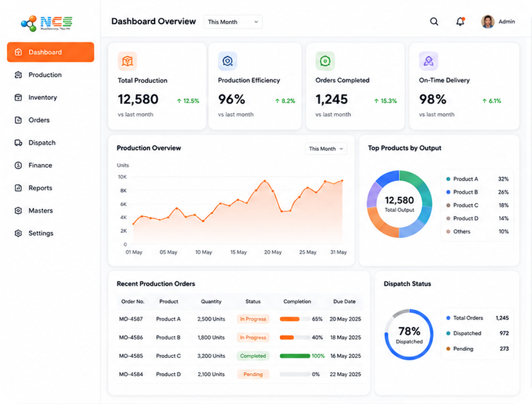Click the Finance dollar icon
The width and height of the screenshot is (532, 404).
(x=18, y=165)
